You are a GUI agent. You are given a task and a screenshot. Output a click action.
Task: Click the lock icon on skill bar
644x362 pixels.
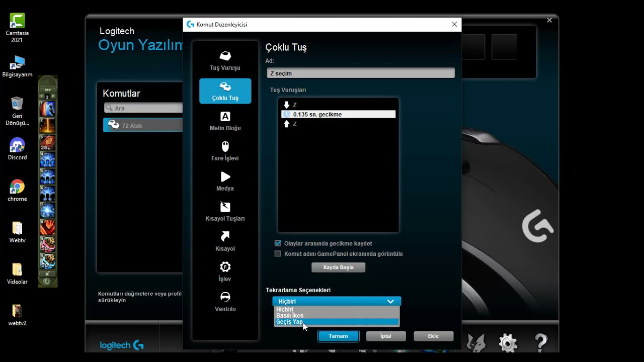point(47,274)
